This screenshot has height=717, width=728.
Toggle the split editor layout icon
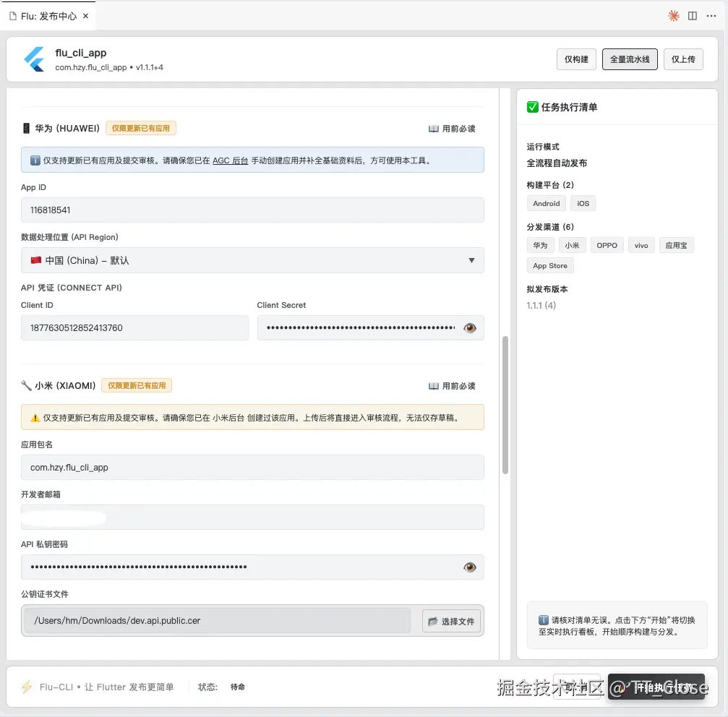pyautogui.click(x=693, y=16)
